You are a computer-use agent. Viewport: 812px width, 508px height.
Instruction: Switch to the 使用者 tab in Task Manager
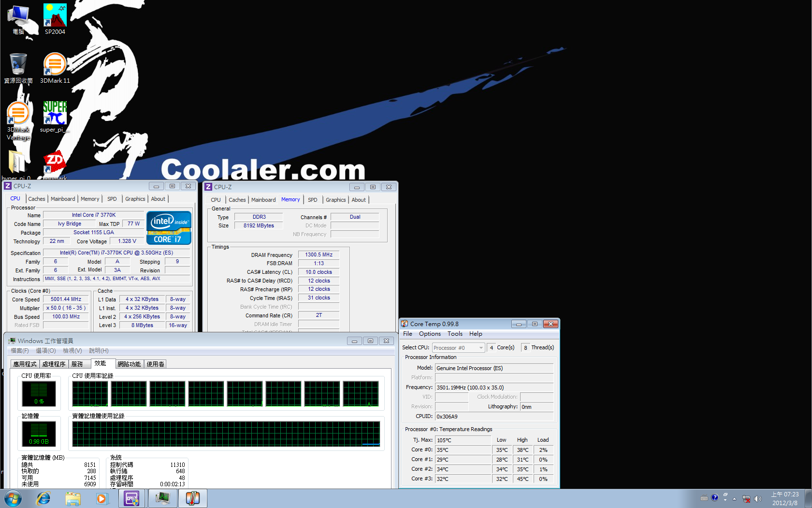coord(155,364)
